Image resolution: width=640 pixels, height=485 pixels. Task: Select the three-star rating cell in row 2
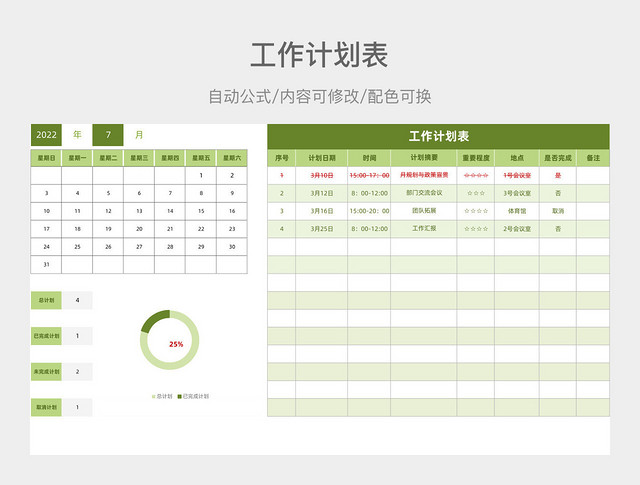pos(476,193)
